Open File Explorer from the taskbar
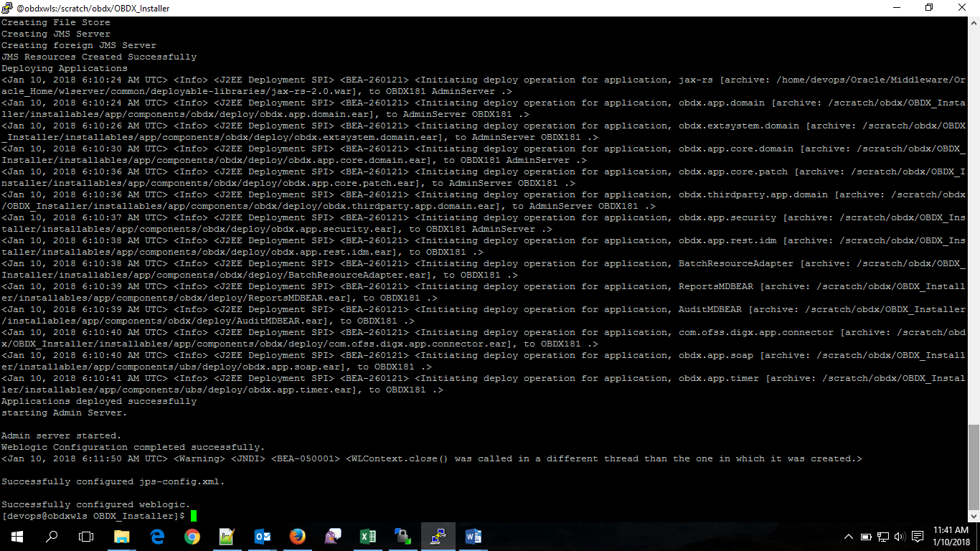The height and width of the screenshot is (551, 980). point(122,536)
